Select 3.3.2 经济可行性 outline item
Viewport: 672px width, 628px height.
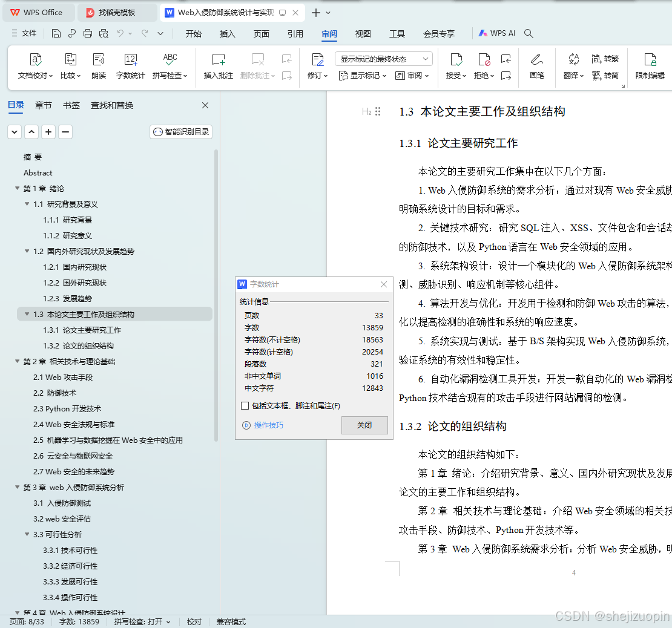pyautogui.click(x=70, y=566)
